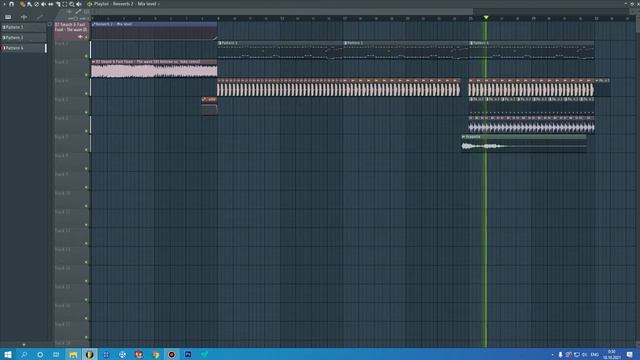Open Task View from the taskbar
The width and height of the screenshot is (640, 360).
pyautogui.click(x=56, y=355)
